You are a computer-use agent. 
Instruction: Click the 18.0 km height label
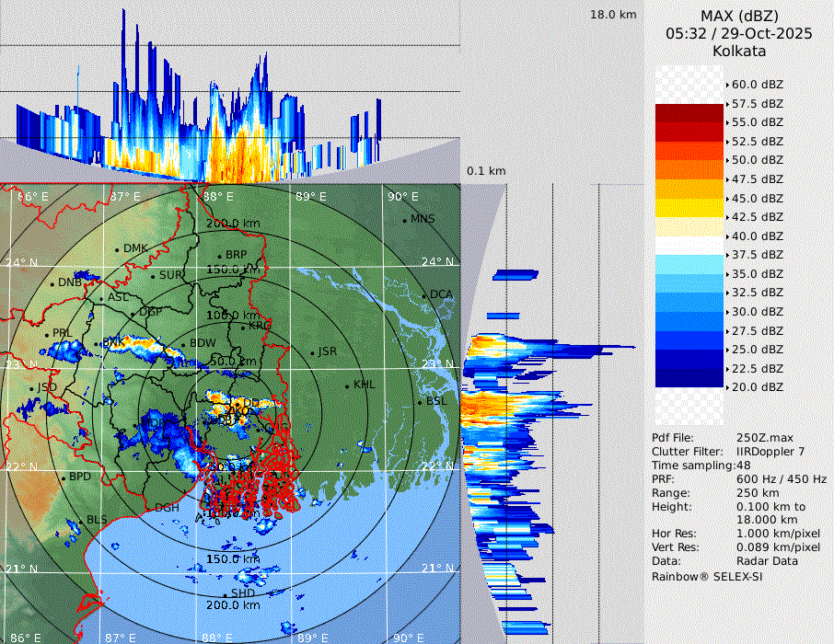click(x=613, y=15)
